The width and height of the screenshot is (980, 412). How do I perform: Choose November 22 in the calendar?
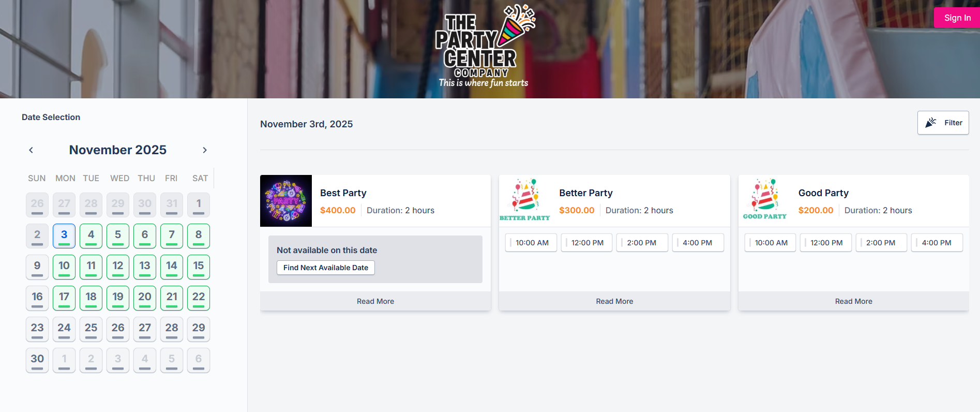tap(199, 298)
